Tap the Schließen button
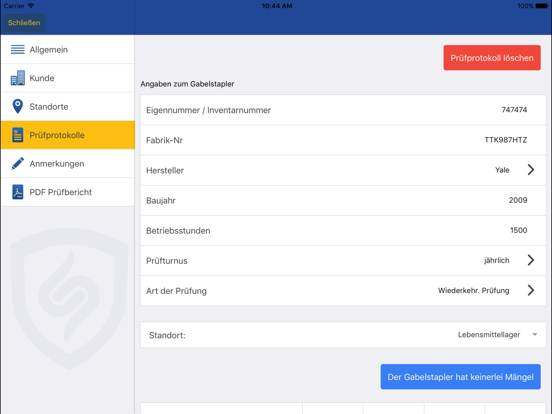The width and height of the screenshot is (552, 414). pyautogui.click(x=24, y=23)
